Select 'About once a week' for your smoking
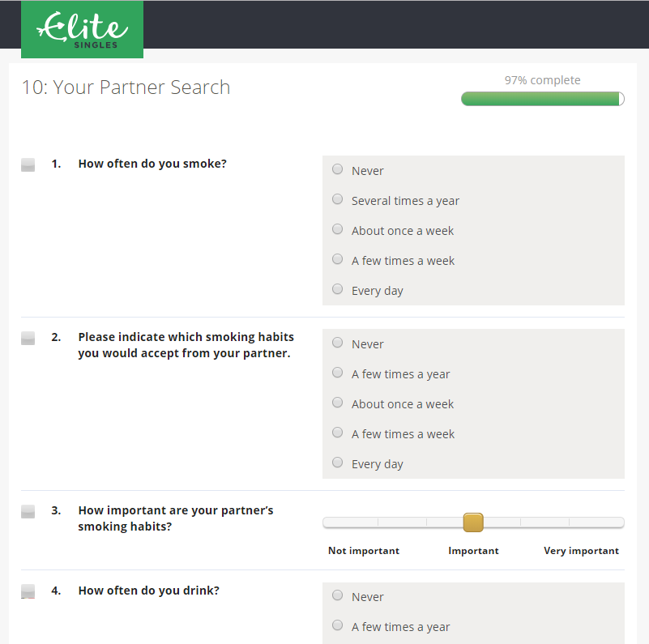The image size is (649, 644). point(338,229)
